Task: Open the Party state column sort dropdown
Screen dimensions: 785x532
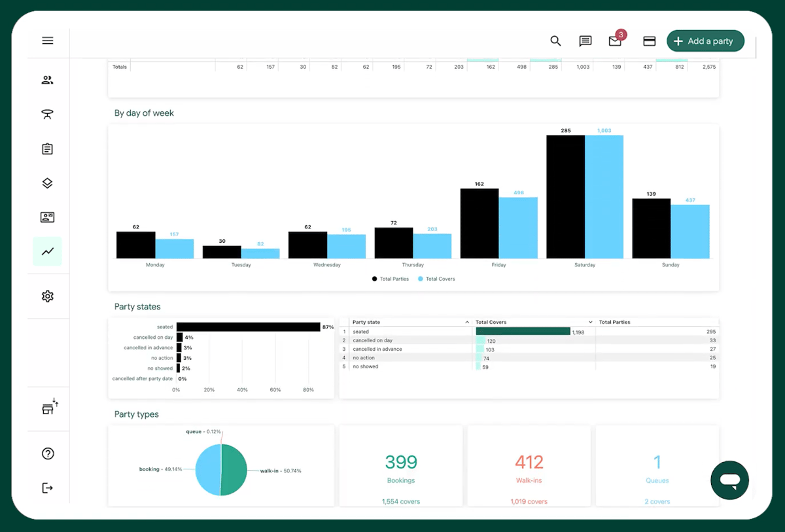Action: pyautogui.click(x=466, y=322)
